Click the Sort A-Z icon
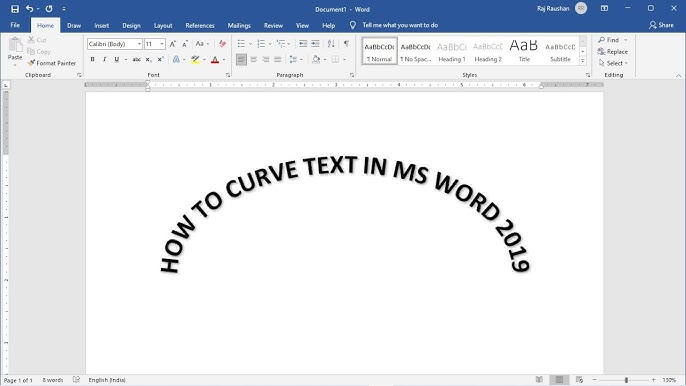The image size is (686, 386). (331, 43)
